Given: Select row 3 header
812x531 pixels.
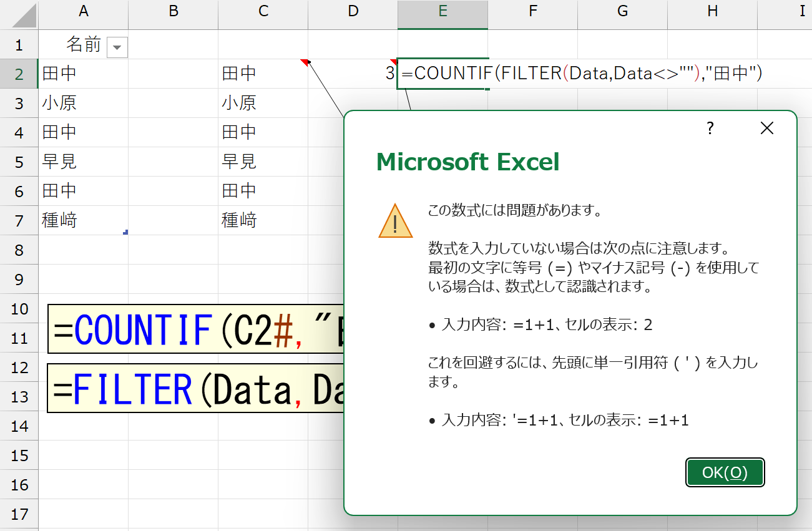Looking at the screenshot, I should pos(19,103).
